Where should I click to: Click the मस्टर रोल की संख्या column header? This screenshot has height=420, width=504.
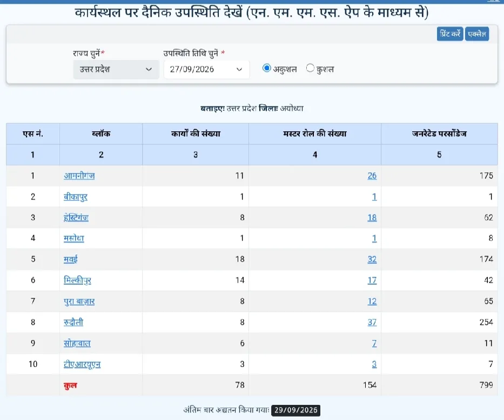(315, 134)
